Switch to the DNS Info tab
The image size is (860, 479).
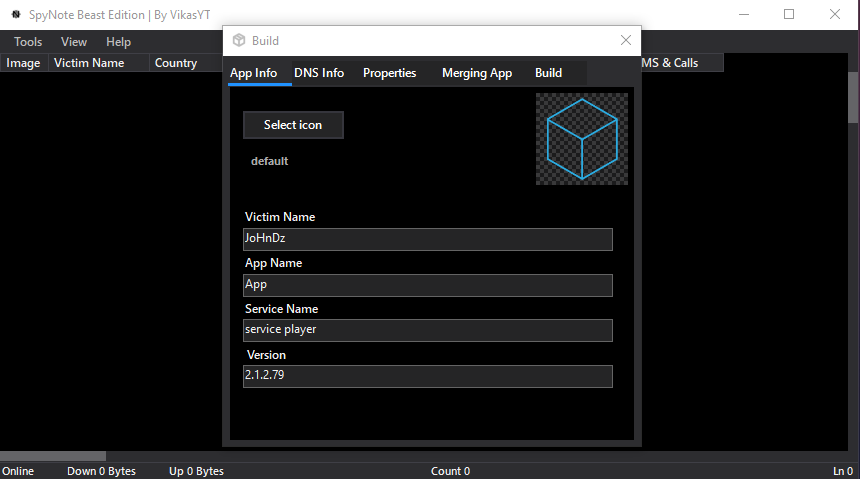pos(319,73)
